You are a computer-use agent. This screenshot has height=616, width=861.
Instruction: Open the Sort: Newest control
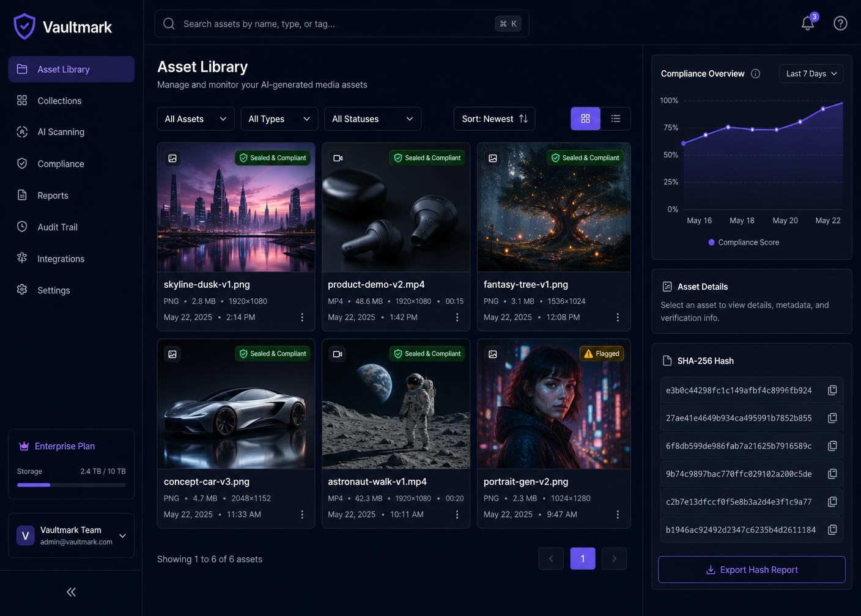click(494, 119)
